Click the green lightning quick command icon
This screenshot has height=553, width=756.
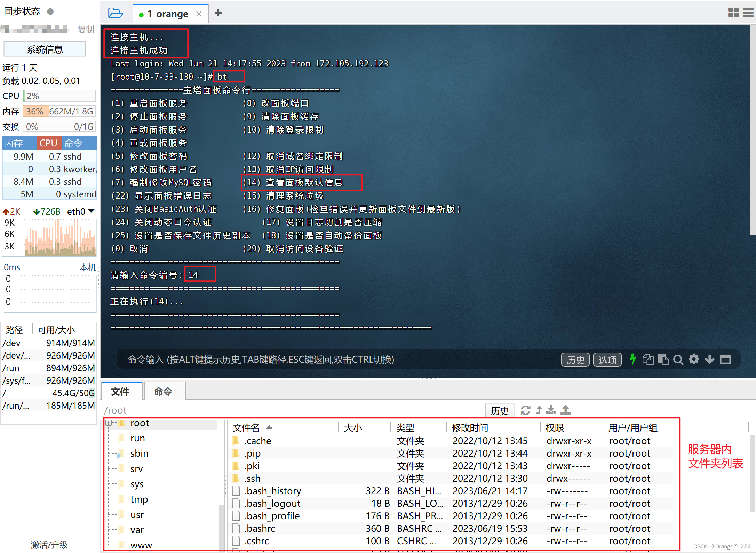point(633,359)
